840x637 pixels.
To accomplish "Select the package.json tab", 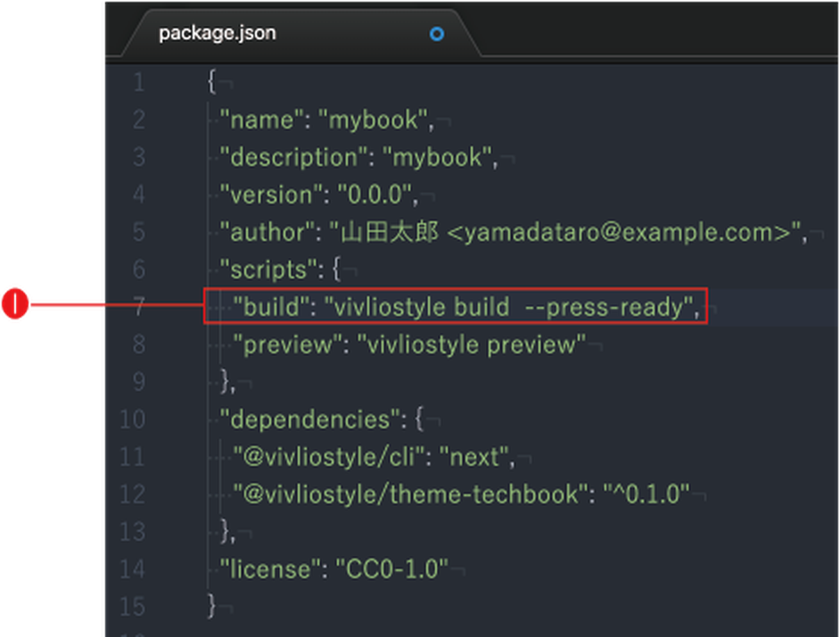I will (300, 33).
